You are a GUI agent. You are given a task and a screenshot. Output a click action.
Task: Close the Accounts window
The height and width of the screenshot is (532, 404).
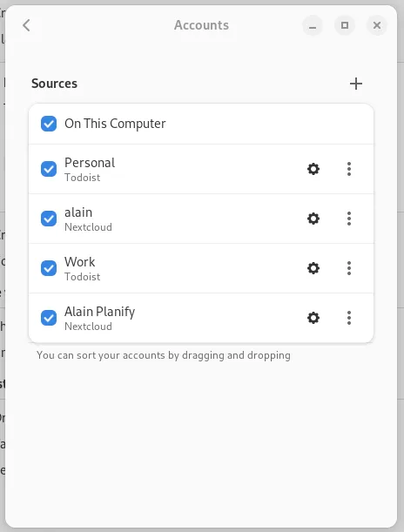376,25
